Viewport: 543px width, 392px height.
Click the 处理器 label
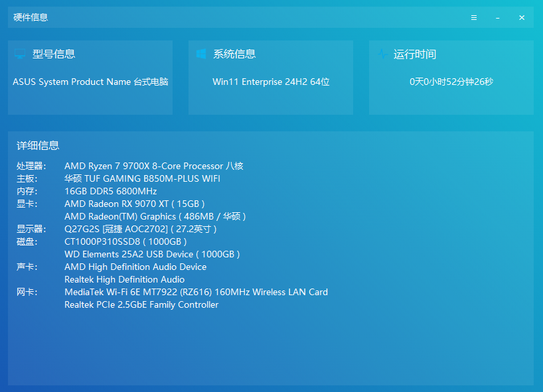[31, 166]
